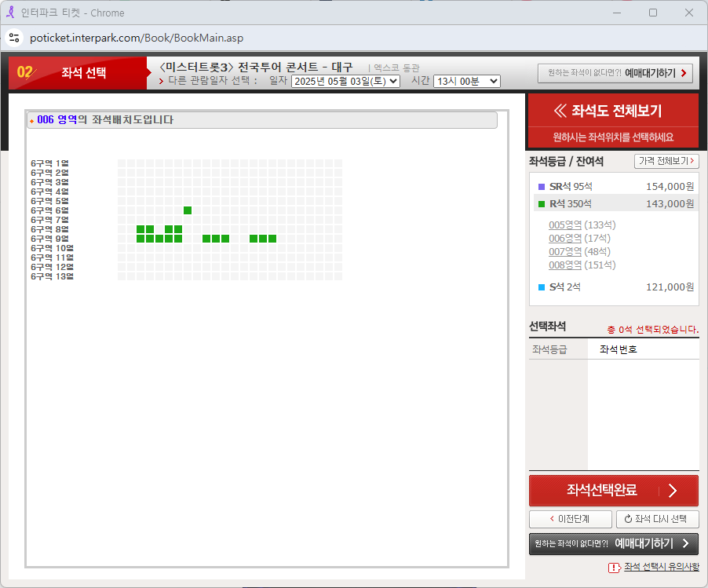Select second green seat in 6구역 8열

[x=150, y=229]
